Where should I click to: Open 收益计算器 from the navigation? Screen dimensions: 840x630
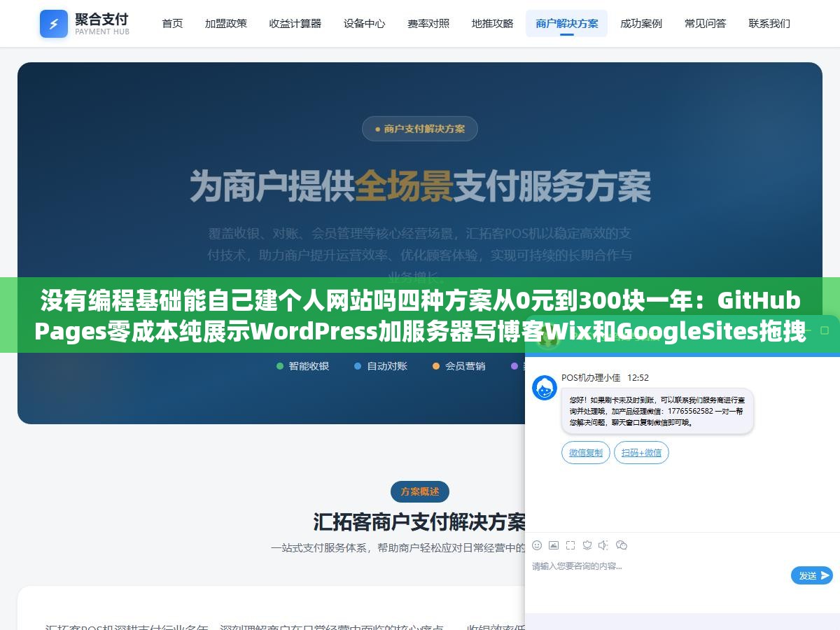(295, 24)
